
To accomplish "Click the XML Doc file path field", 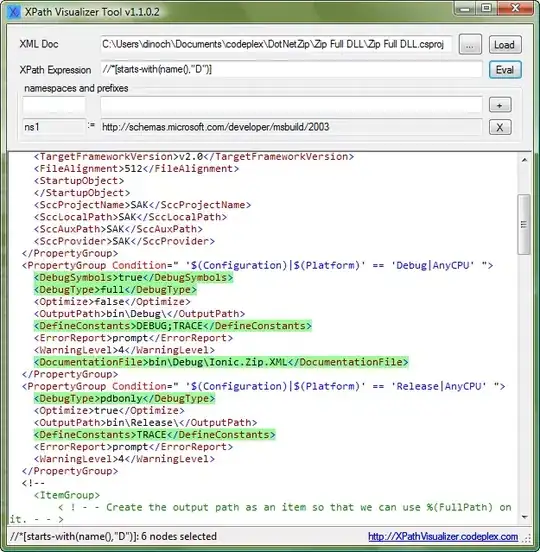I will click(x=276, y=44).
